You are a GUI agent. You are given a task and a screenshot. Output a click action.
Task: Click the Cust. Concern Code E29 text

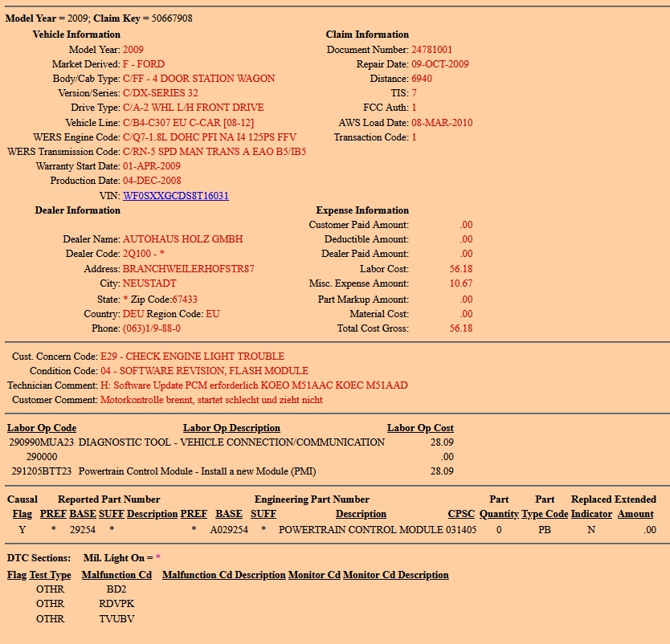(x=192, y=357)
